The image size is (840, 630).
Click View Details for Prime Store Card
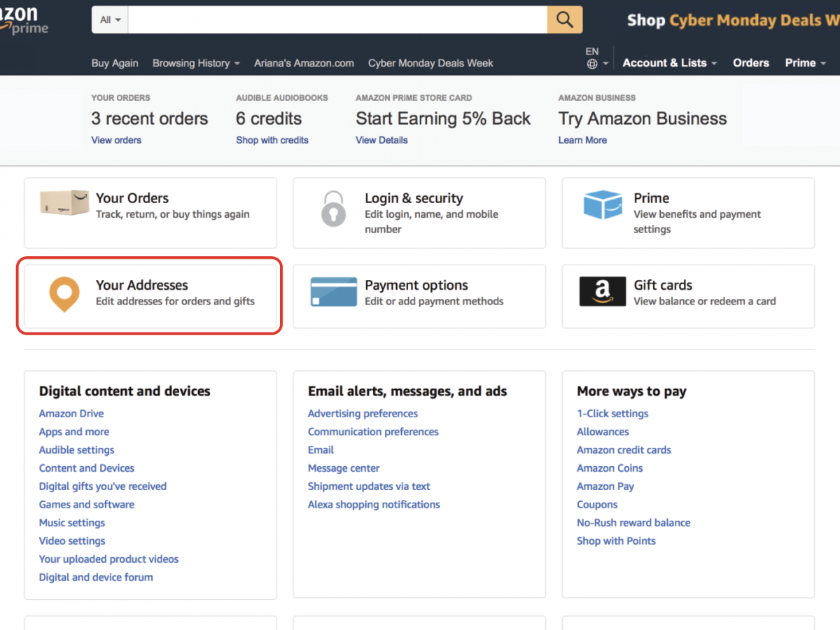(x=381, y=140)
